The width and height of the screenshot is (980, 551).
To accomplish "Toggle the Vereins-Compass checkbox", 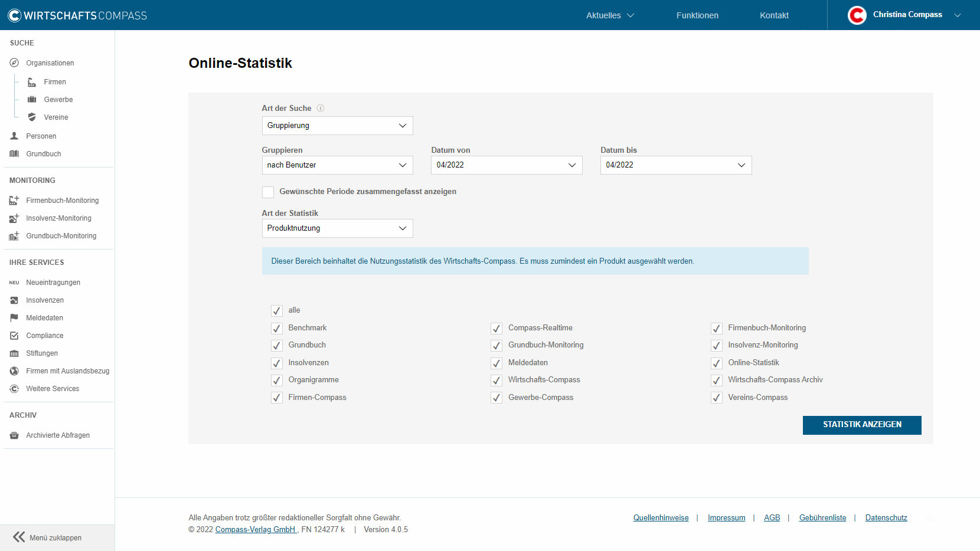I will coord(716,398).
